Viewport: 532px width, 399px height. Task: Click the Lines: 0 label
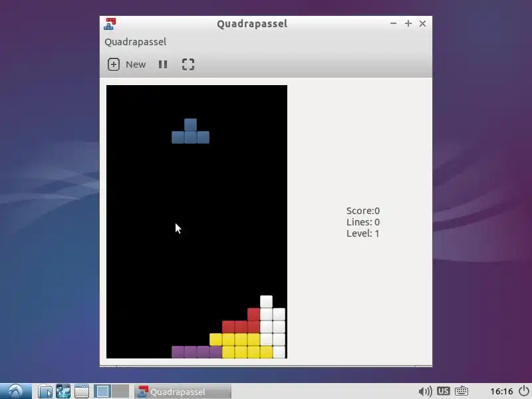pos(363,222)
